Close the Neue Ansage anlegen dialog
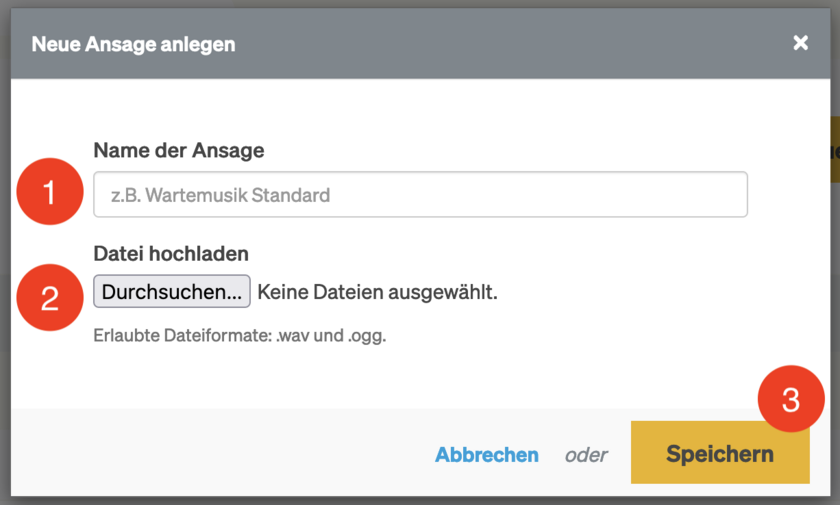Screen dimensions: 840x505 [x=800, y=43]
